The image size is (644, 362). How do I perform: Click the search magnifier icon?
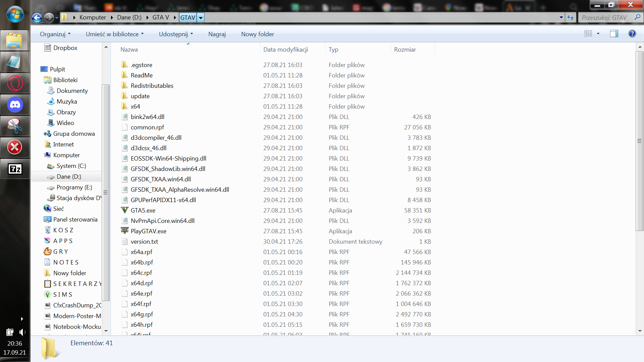pyautogui.click(x=637, y=17)
